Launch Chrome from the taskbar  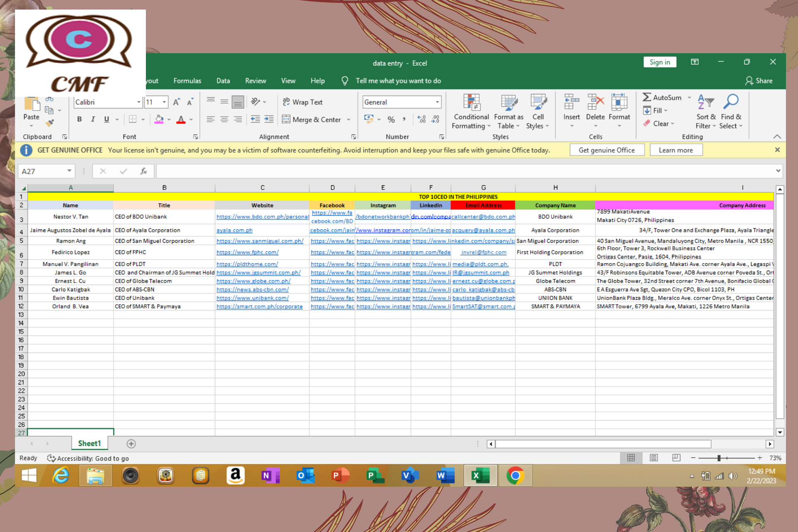click(x=515, y=475)
